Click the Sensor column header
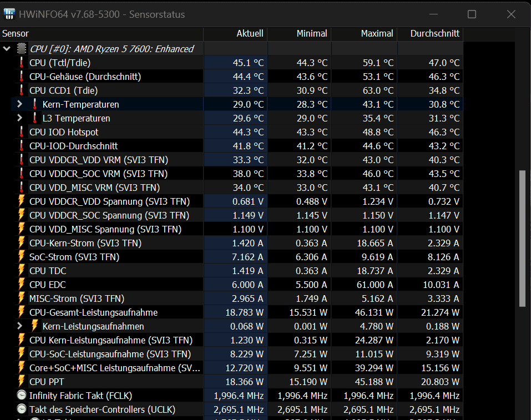The height and width of the screenshot is (420, 531). [x=102, y=33]
